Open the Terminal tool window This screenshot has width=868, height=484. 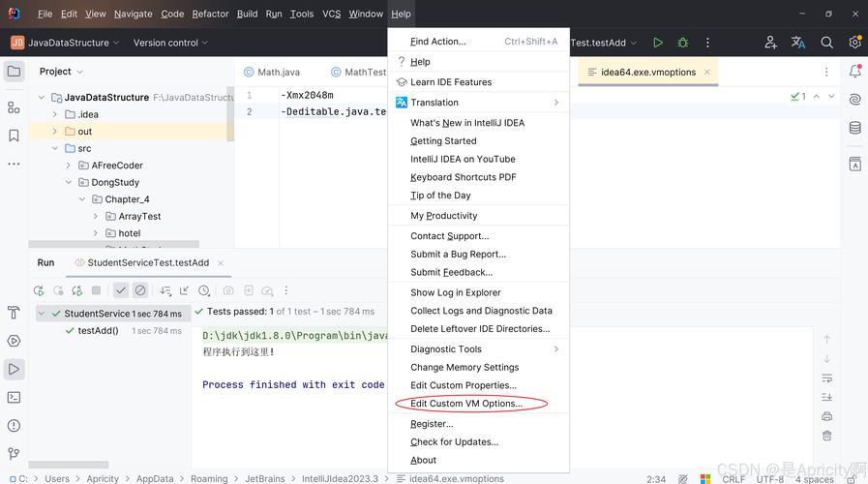tap(14, 397)
